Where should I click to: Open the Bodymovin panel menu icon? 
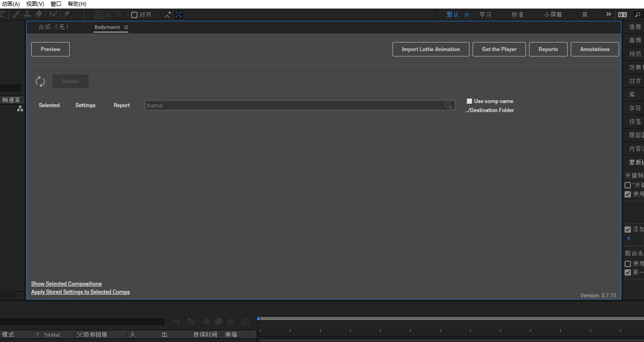coord(126,27)
